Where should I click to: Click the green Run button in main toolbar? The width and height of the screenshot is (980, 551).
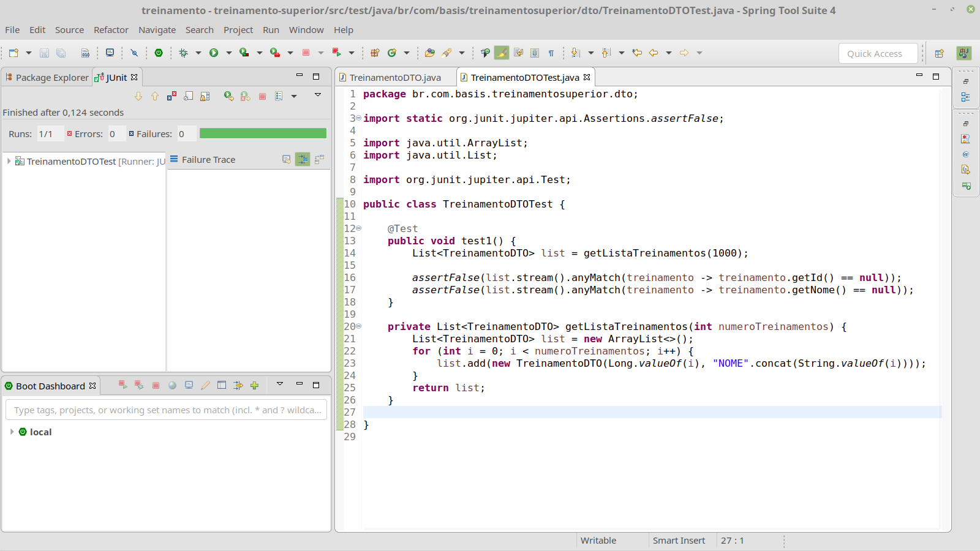click(214, 53)
